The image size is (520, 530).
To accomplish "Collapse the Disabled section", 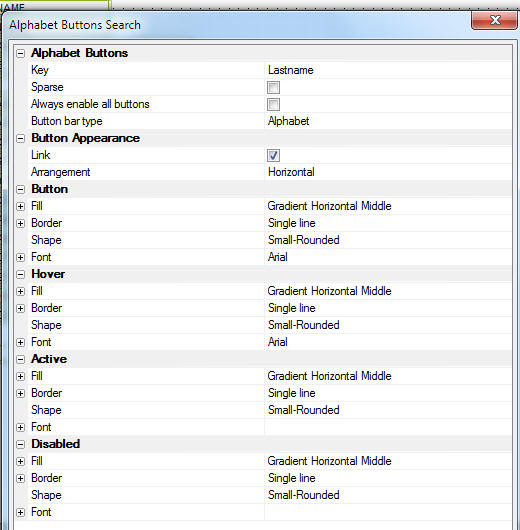I will pyautogui.click(x=21, y=444).
